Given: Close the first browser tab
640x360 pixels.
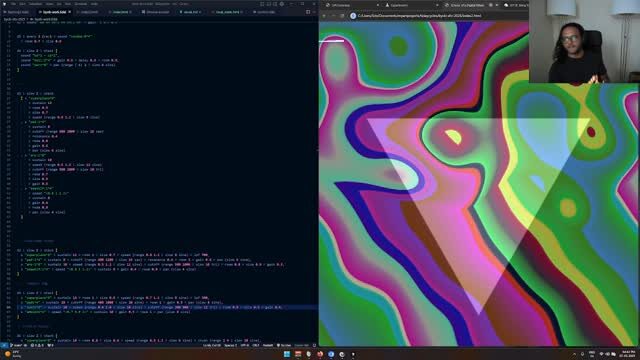Looking at the screenshot, I should pos(378,5).
